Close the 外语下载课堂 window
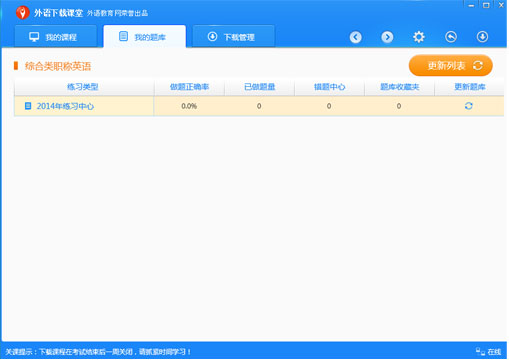The height and width of the screenshot is (360, 509). coord(501,5)
